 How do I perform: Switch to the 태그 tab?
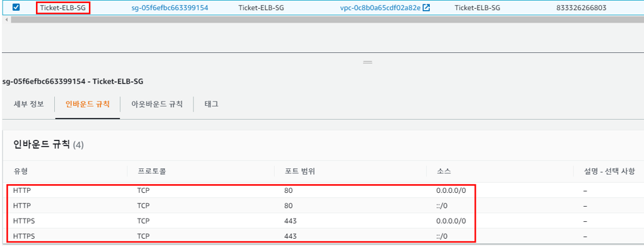(x=211, y=104)
